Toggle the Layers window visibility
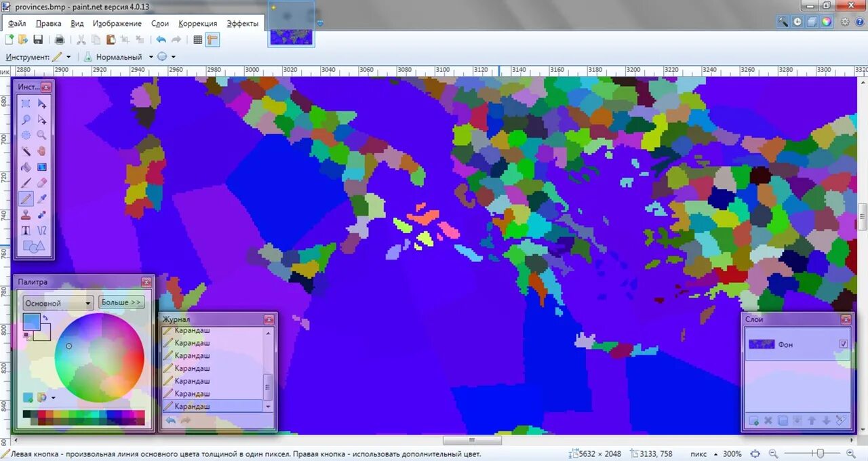Image resolution: width=868 pixels, height=461 pixels. tap(812, 22)
